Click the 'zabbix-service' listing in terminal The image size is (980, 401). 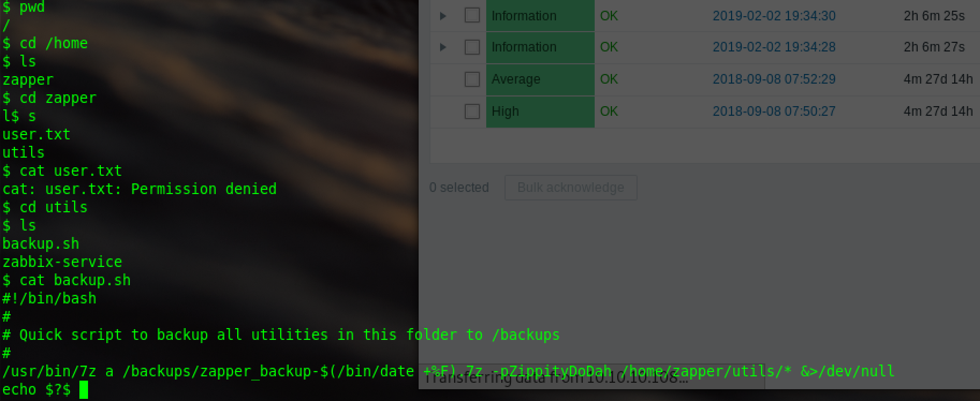(62, 262)
